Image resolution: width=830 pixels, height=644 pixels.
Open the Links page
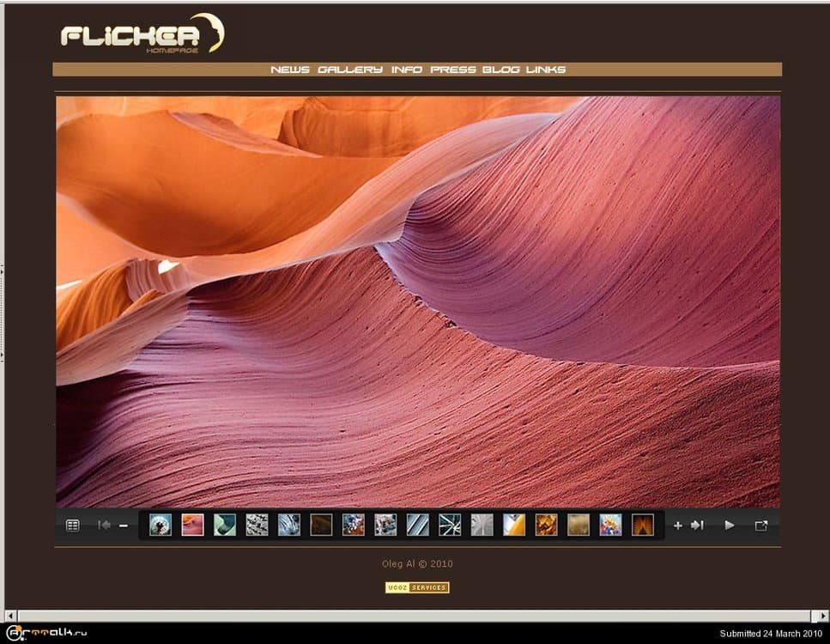[x=546, y=70]
